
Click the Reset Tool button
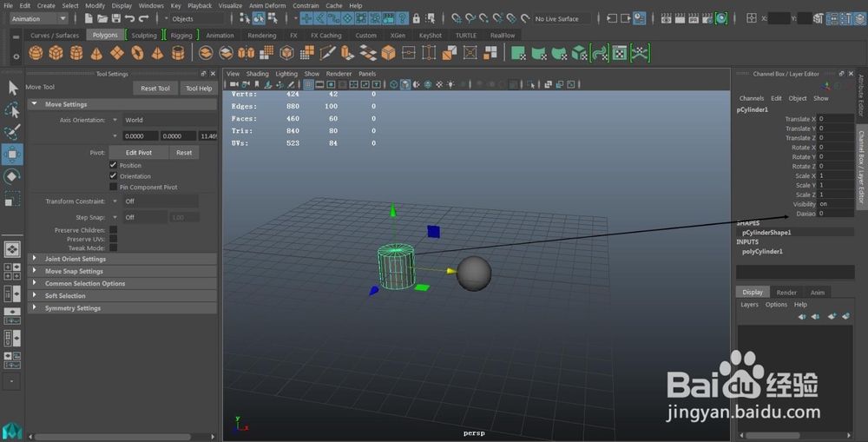pos(155,88)
